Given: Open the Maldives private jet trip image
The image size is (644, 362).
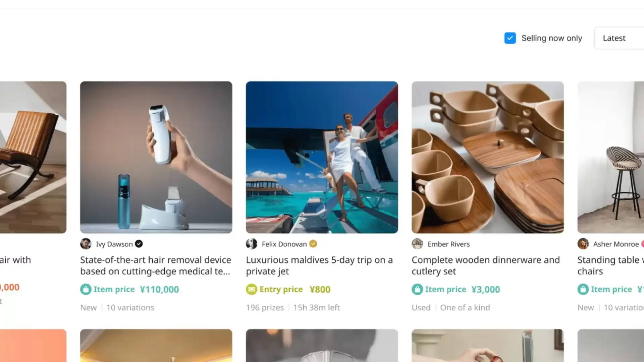Looking at the screenshot, I should (x=322, y=157).
